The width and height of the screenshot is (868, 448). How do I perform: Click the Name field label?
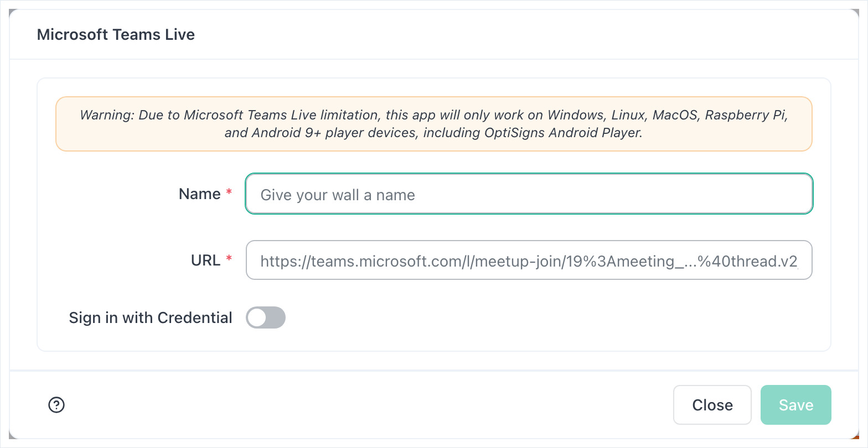pyautogui.click(x=200, y=194)
